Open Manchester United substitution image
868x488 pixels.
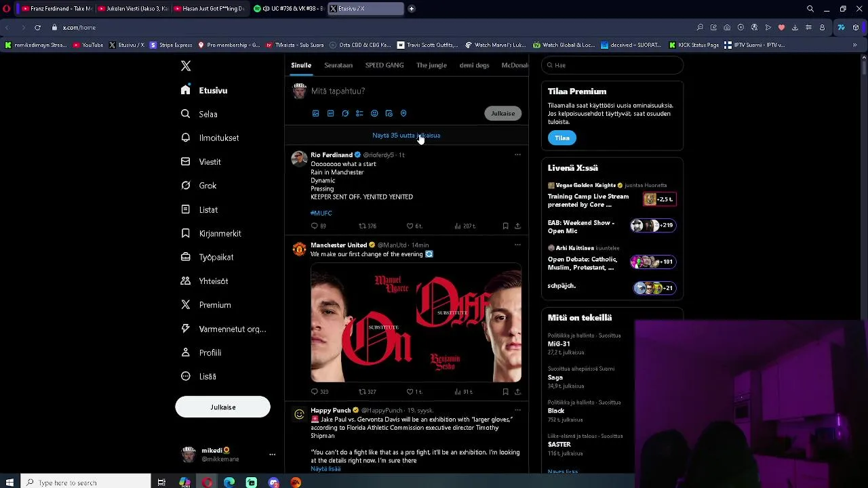(416, 323)
